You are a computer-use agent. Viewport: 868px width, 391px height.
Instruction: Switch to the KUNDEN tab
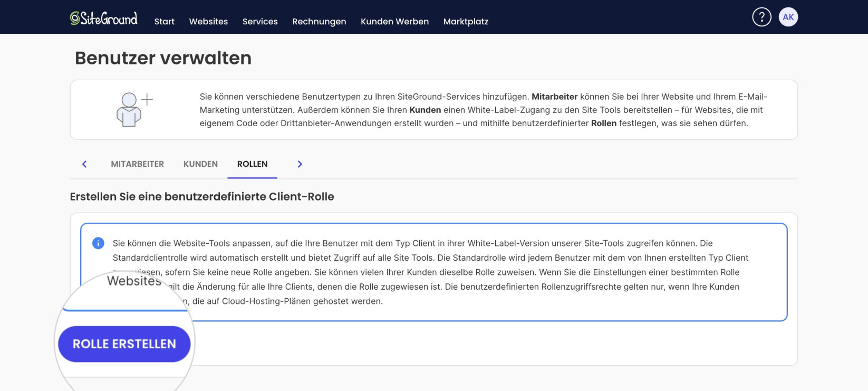pos(200,164)
